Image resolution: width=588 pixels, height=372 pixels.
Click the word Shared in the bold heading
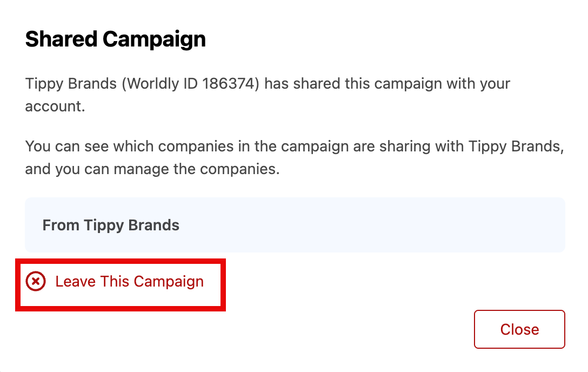[61, 39]
